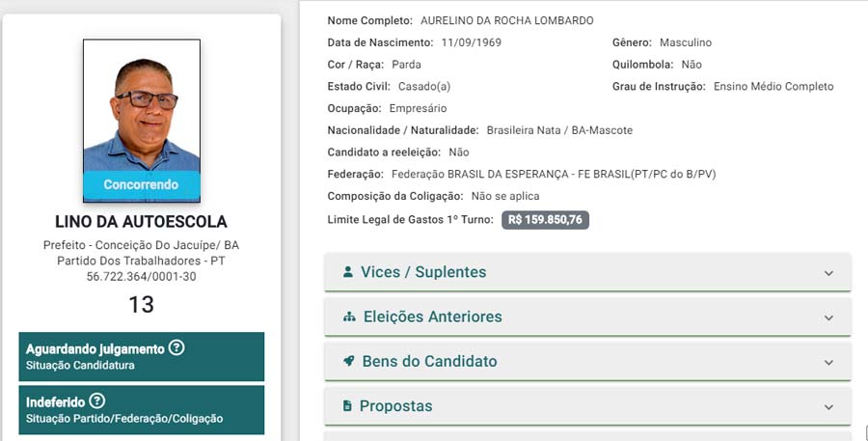Click help icon next to Aguardando julgamento
Image resolution: width=868 pixels, height=441 pixels.
176,347
